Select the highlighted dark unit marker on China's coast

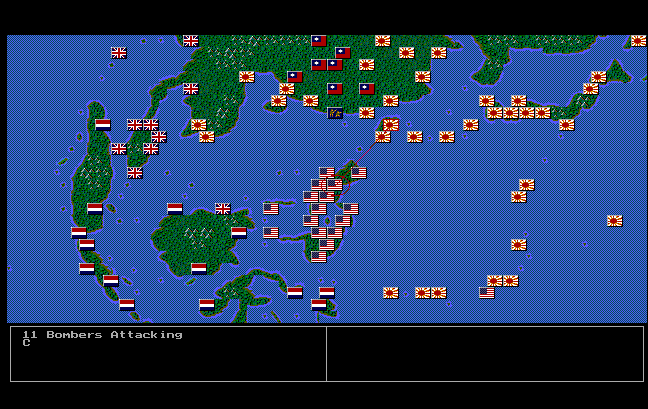(335, 113)
